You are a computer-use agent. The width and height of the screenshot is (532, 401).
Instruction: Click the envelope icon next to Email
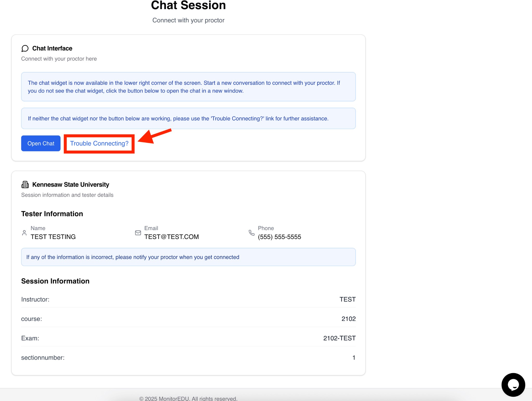[138, 233]
